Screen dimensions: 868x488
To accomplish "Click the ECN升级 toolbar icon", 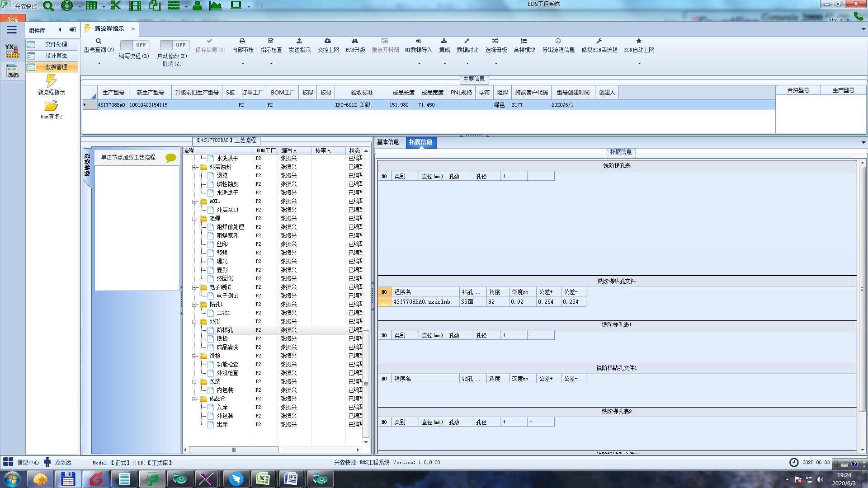I will click(355, 41).
